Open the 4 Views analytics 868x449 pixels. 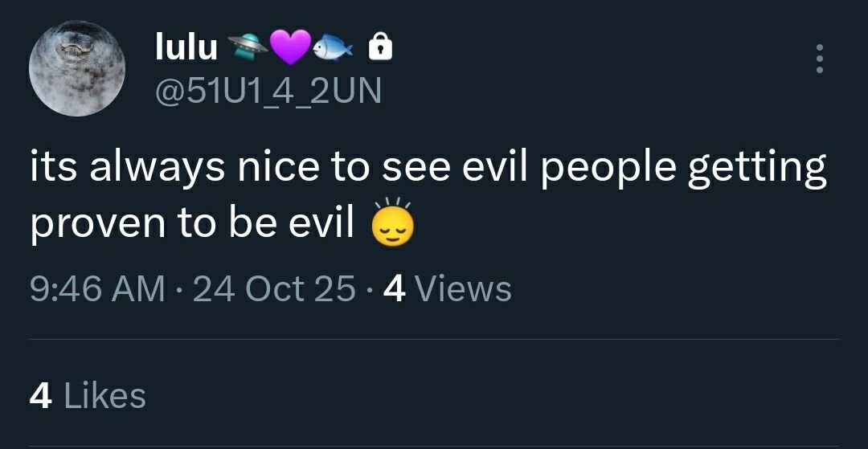pyautogui.click(x=448, y=289)
